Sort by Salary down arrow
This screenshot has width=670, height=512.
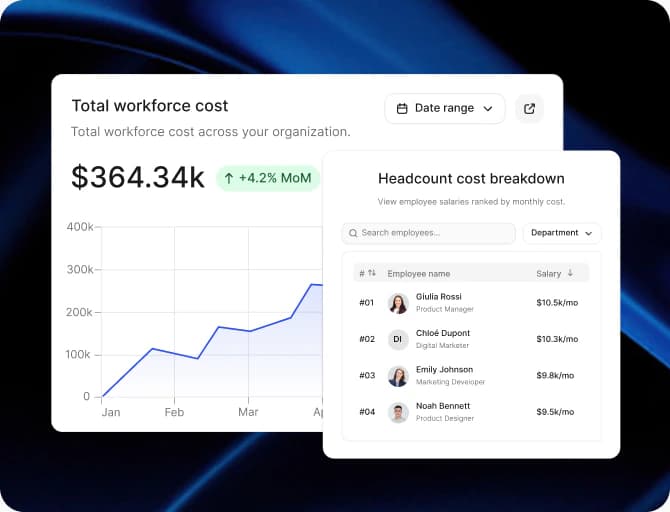pyautogui.click(x=570, y=273)
